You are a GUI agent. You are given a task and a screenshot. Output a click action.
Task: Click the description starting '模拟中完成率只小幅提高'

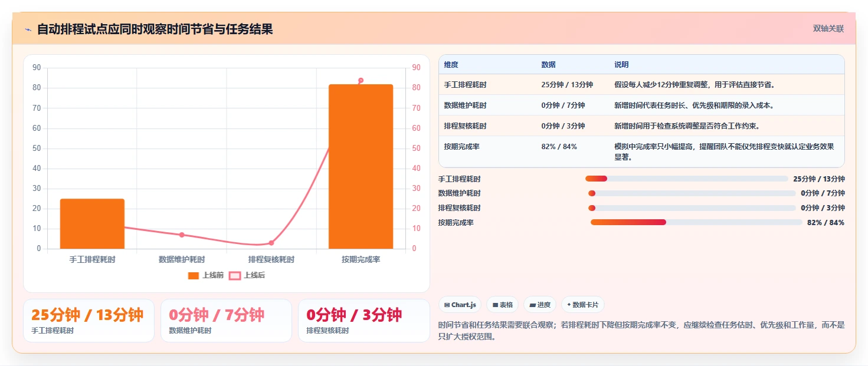coord(726,152)
